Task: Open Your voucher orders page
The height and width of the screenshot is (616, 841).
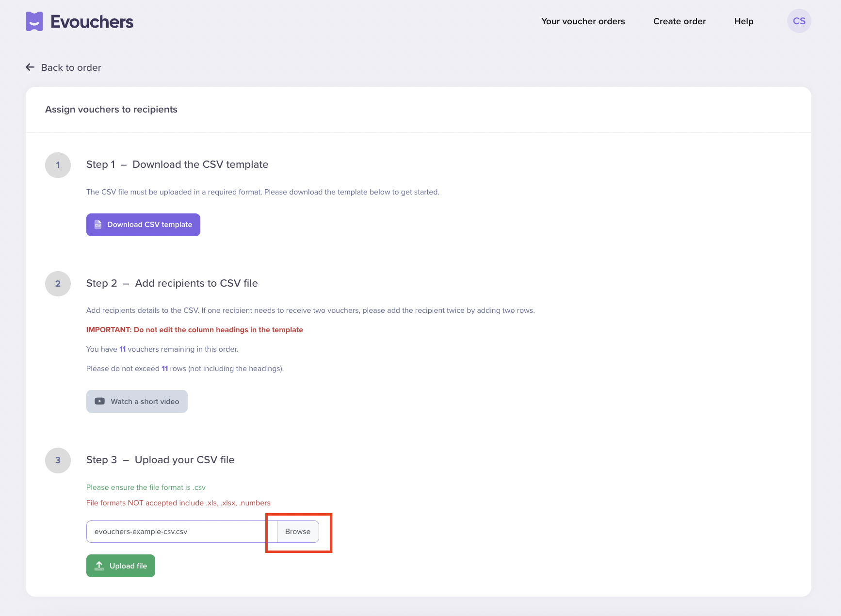Action: (583, 21)
